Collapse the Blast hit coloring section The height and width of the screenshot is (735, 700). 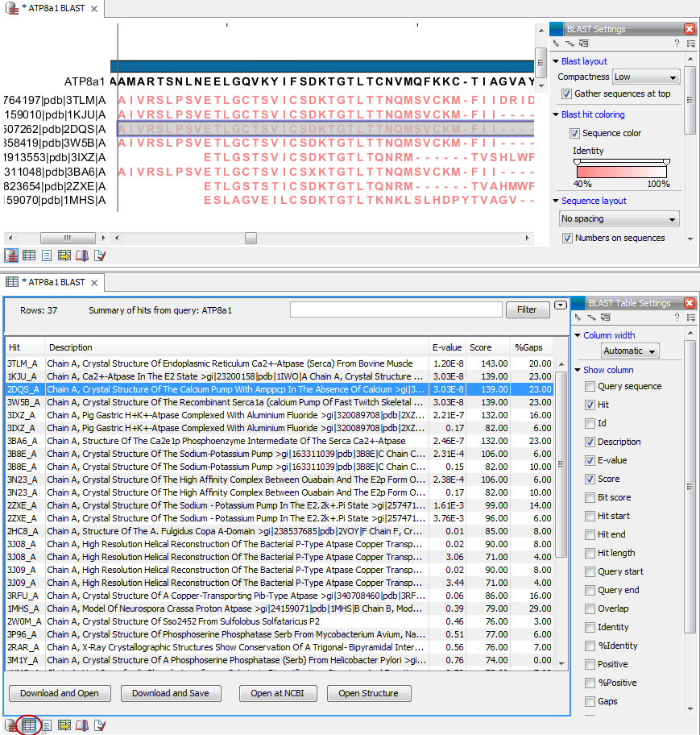pyautogui.click(x=555, y=114)
